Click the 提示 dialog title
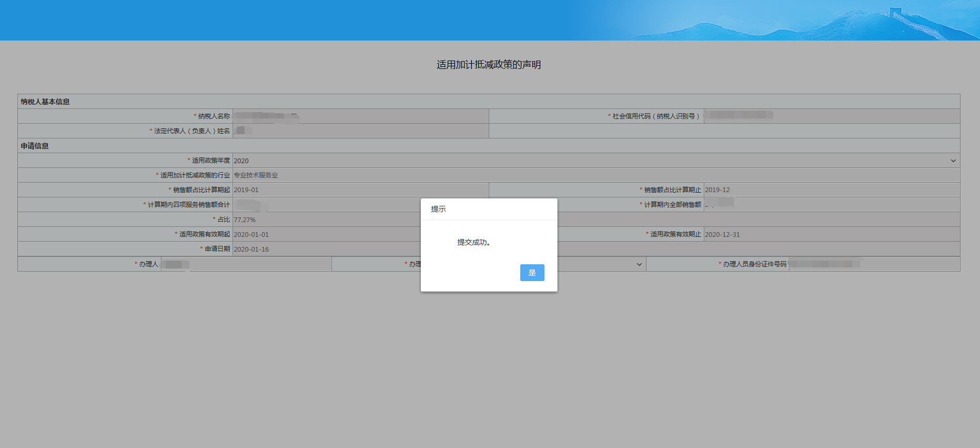 pos(438,209)
